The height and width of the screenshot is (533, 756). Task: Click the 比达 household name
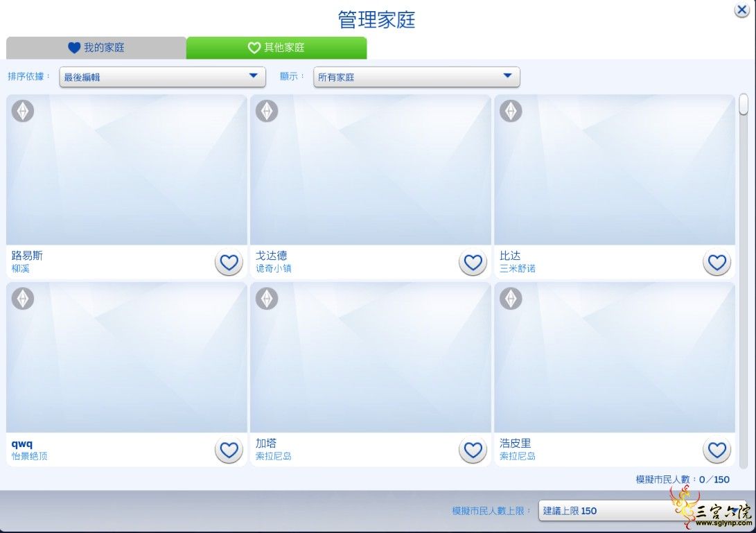510,256
